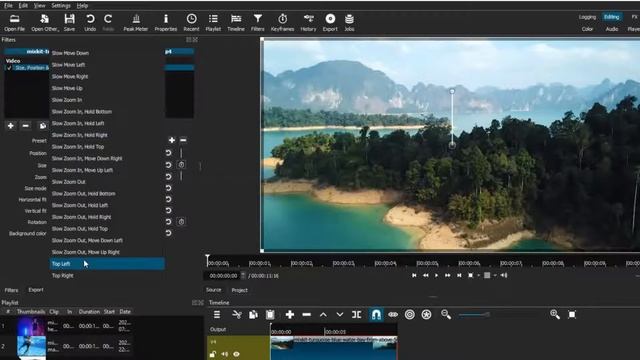Undo the last action

tap(90, 22)
